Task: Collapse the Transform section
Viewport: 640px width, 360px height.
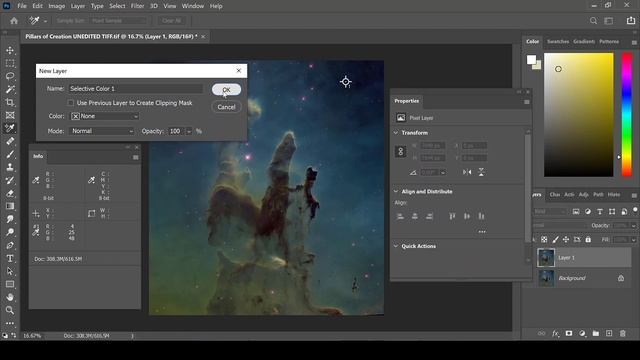Action: coord(396,133)
